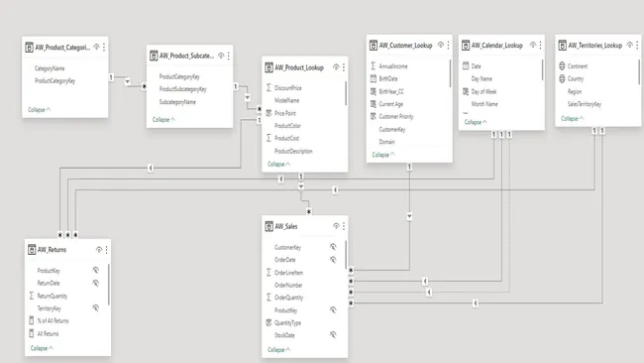Click the AW_Sales table icon

[x=269, y=226]
